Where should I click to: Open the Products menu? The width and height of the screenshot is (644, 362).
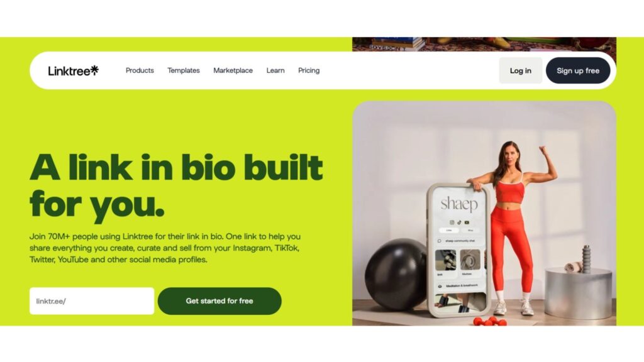[140, 70]
